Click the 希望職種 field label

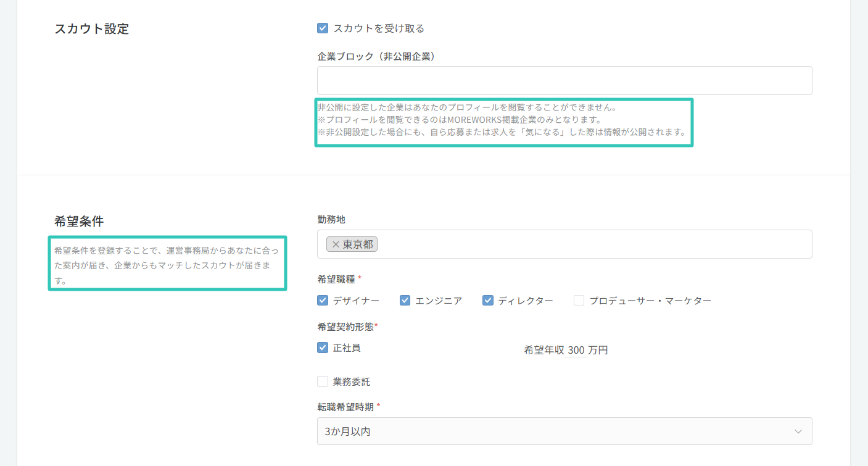point(336,279)
